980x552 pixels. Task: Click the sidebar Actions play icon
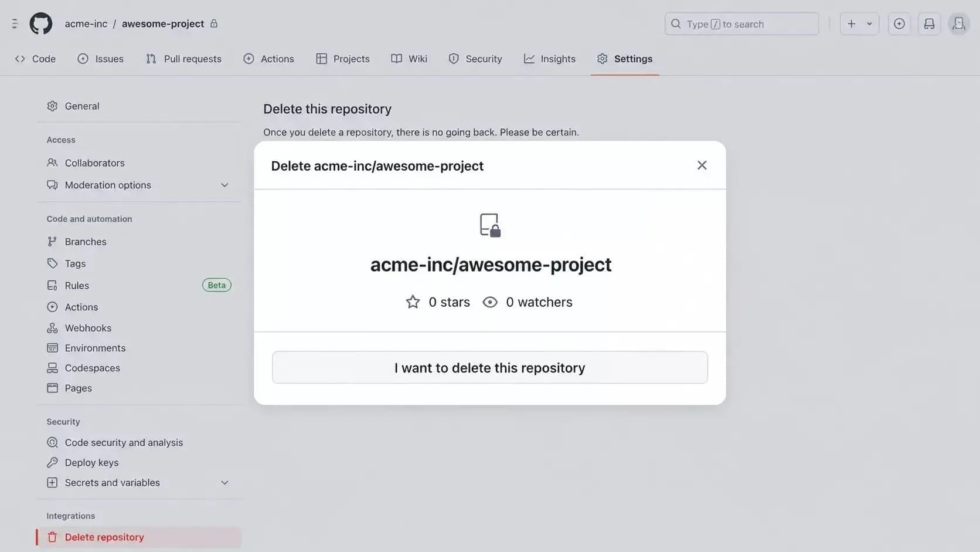click(52, 307)
